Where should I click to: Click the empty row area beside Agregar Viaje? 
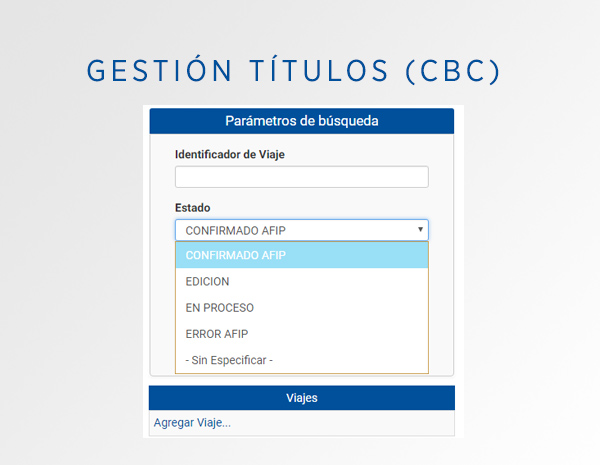click(342, 423)
